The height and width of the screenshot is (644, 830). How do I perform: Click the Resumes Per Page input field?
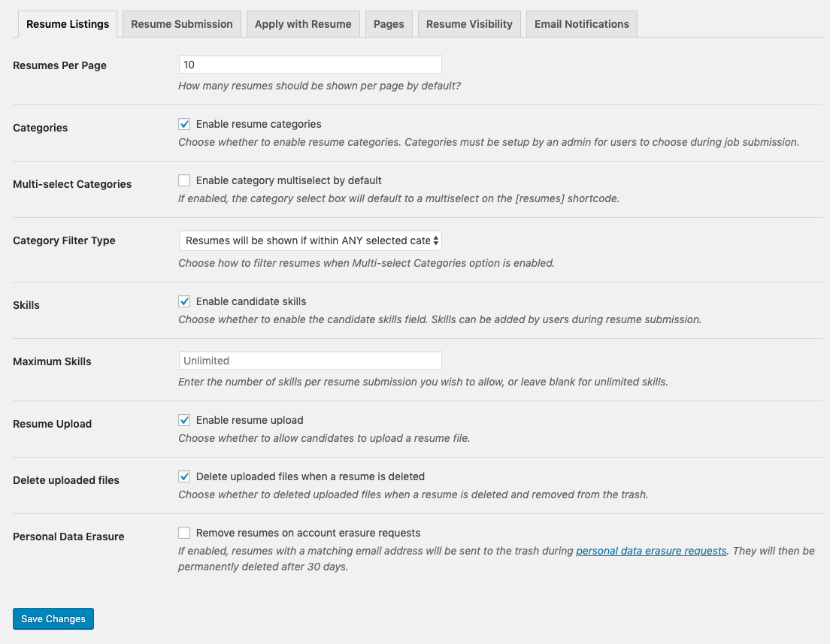point(310,65)
